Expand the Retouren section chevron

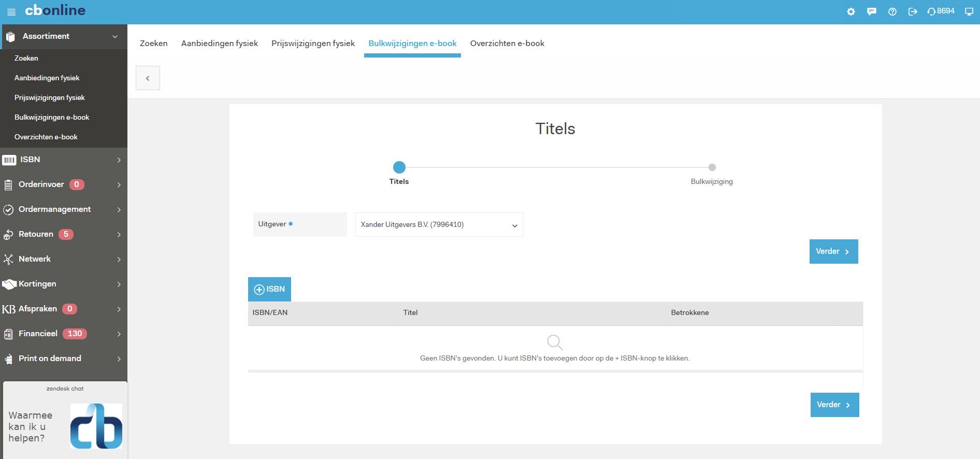coord(119,235)
